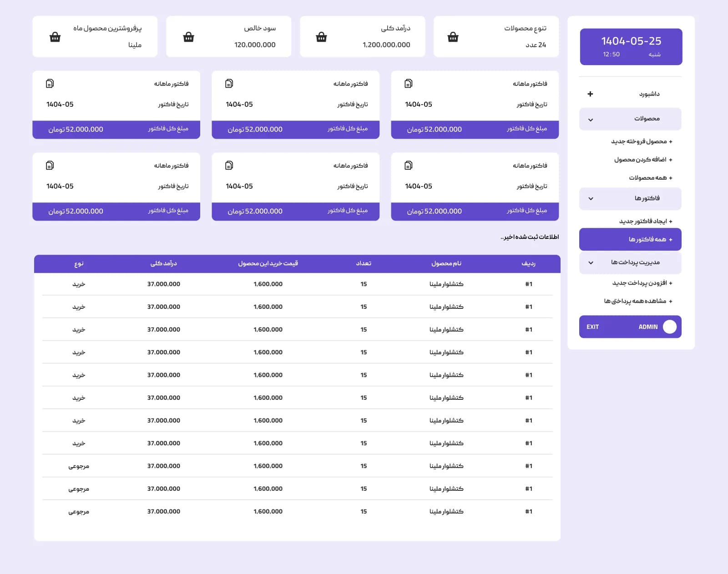Image resolution: width=728 pixels, height=574 pixels.
Task: Click the ردیف column header
Action: pos(528,263)
